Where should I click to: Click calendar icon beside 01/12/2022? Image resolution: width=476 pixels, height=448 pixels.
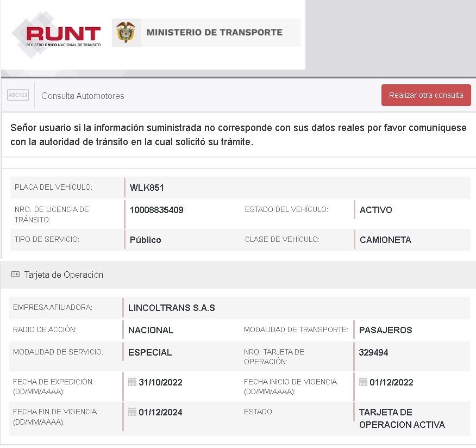tap(363, 382)
